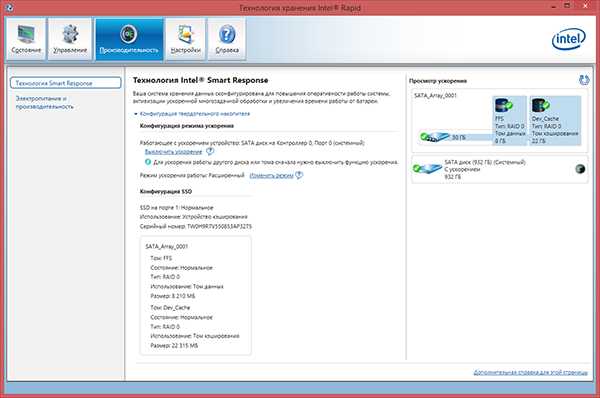Viewport: 600px width, 398px height.
Task: Click the 30 GB SSD drive icon
Action: tap(435, 137)
